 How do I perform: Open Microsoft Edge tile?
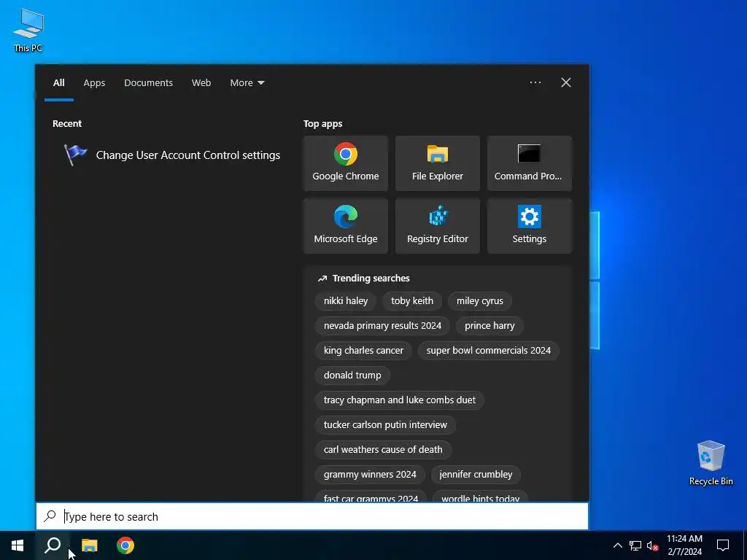pos(345,226)
